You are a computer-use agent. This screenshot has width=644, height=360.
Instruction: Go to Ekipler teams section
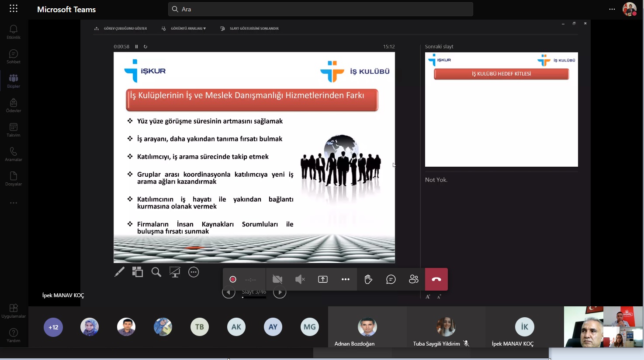point(14,81)
